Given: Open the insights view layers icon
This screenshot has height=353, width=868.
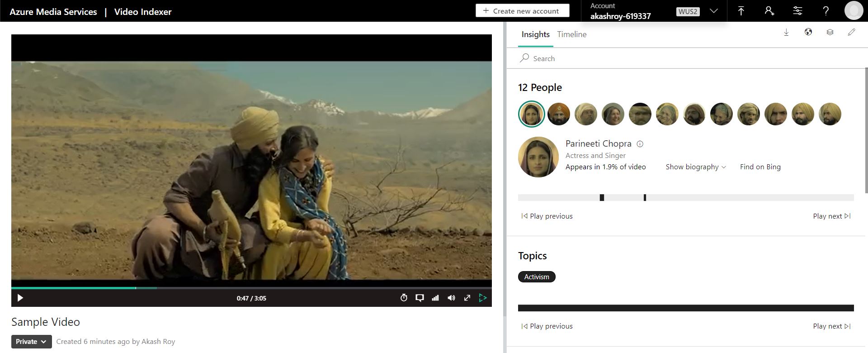Looking at the screenshot, I should pos(830,32).
